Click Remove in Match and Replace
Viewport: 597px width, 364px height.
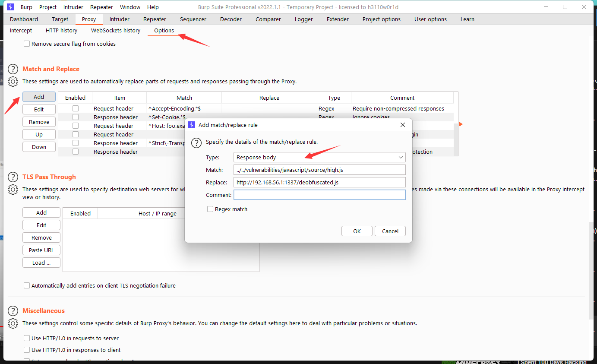(39, 122)
